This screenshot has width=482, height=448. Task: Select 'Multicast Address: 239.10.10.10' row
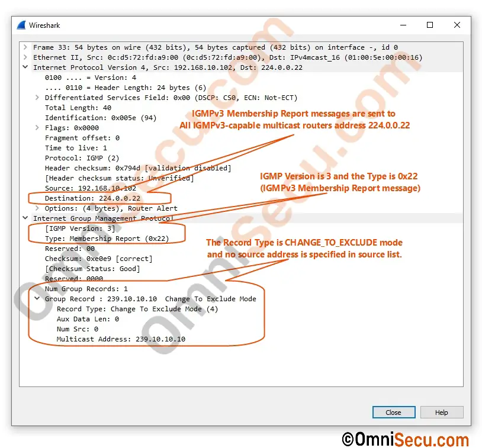point(121,339)
